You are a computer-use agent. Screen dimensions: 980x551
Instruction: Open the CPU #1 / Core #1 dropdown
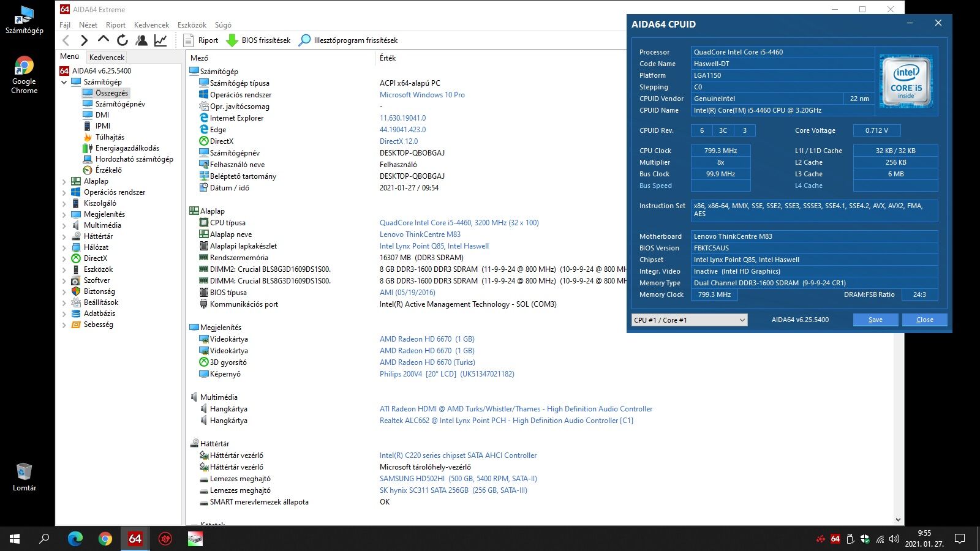coord(689,320)
